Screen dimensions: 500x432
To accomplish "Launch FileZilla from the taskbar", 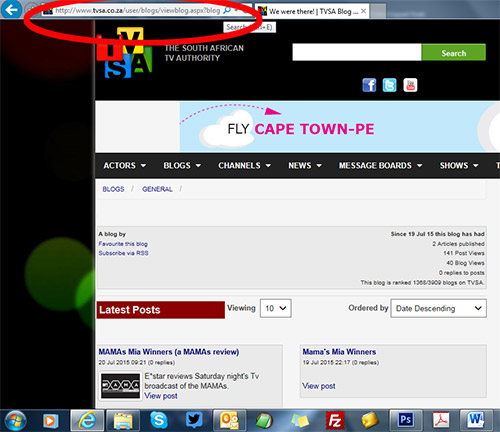I will (335, 421).
